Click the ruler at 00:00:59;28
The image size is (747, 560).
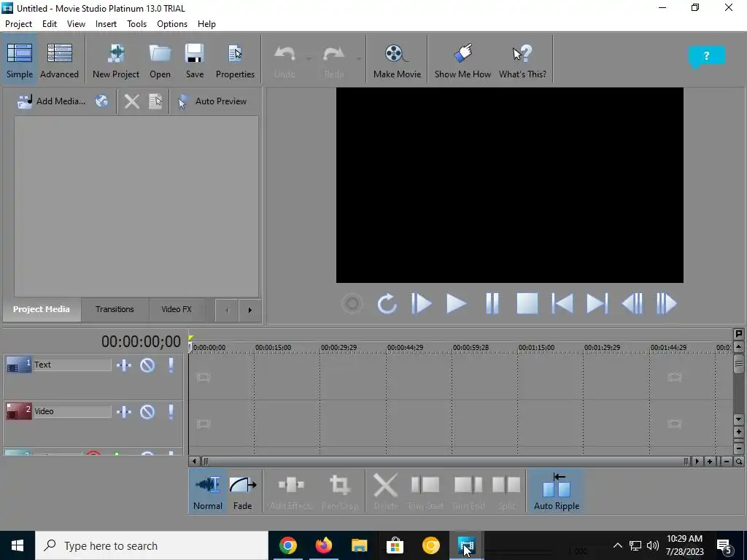471,348
